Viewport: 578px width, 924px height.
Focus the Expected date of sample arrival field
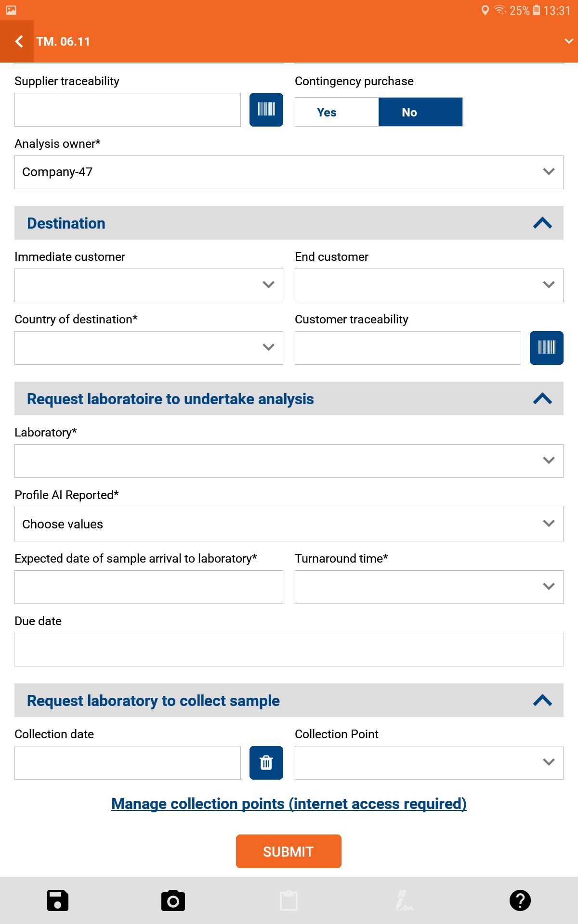149,587
